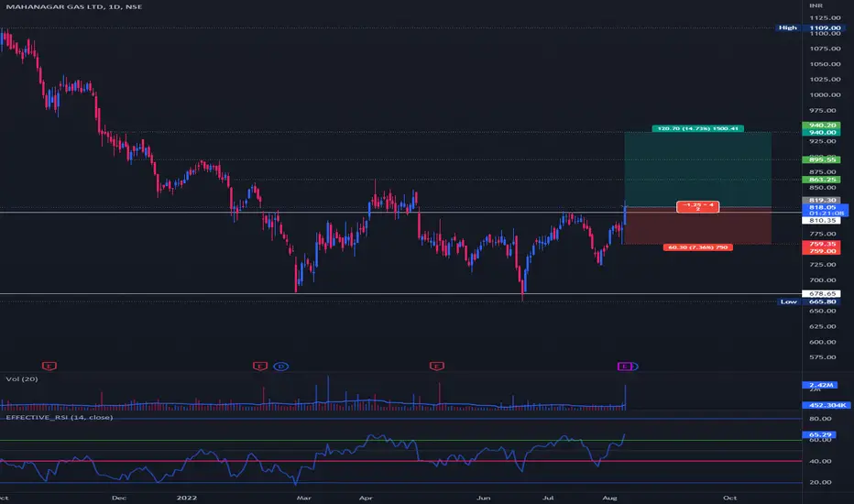Click the Jun label on the time axis
This screenshot has height=504, width=854.
pyautogui.click(x=483, y=498)
